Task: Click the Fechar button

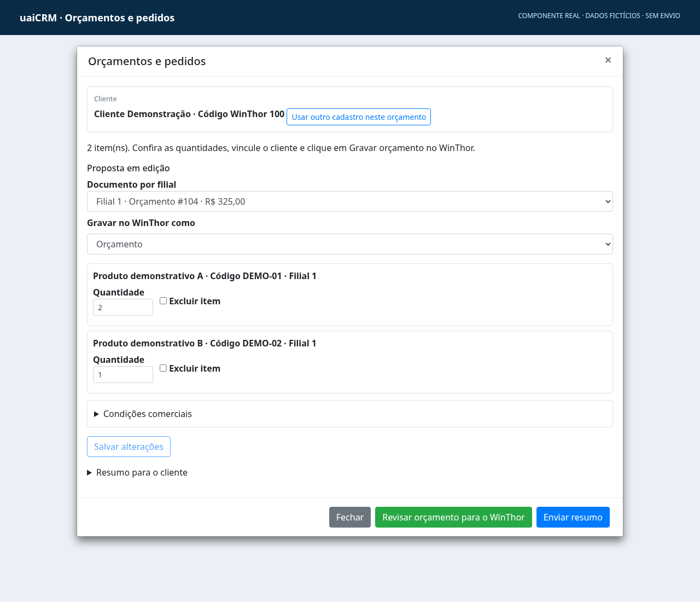Action: point(350,517)
